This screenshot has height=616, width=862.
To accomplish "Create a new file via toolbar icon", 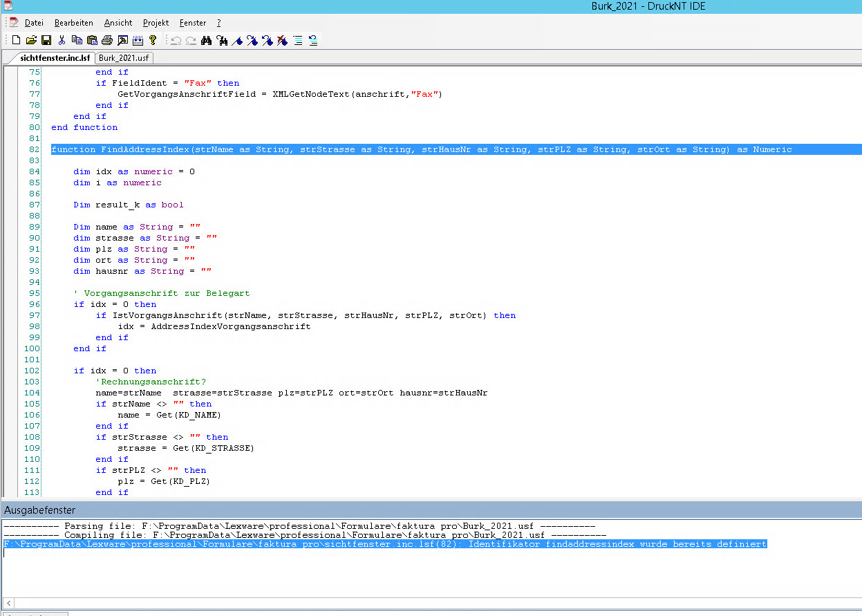I will point(17,40).
